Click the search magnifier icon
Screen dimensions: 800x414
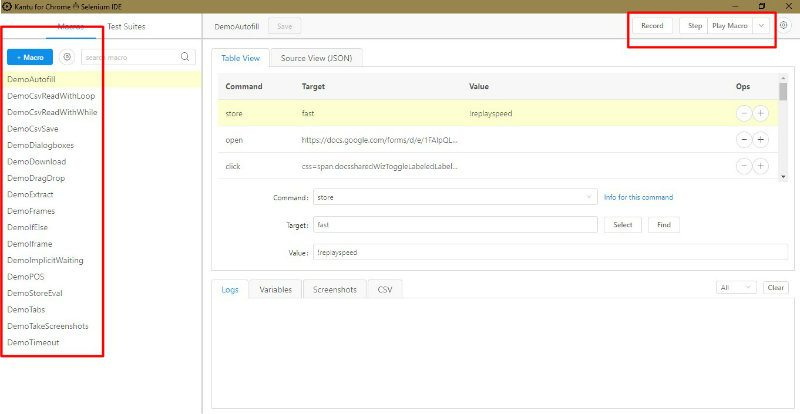[185, 58]
